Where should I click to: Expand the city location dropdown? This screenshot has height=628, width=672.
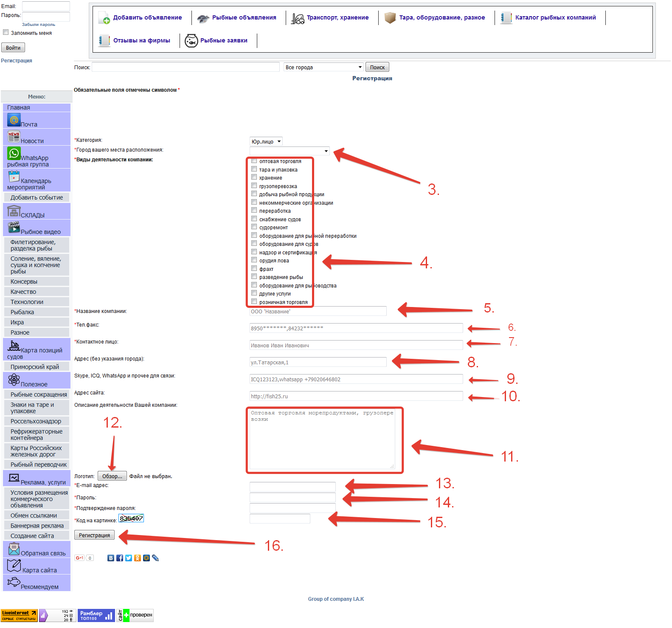tap(290, 151)
